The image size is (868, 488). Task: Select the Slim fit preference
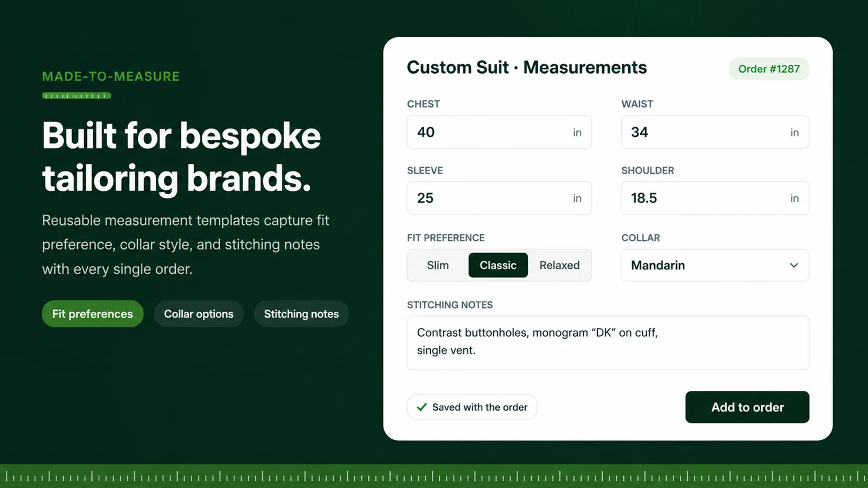point(438,265)
